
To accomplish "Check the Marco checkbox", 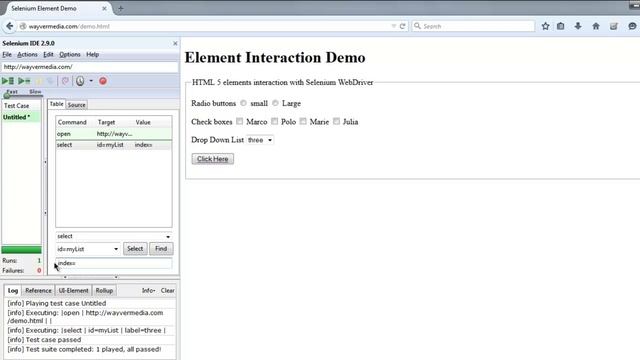I will 240,121.
